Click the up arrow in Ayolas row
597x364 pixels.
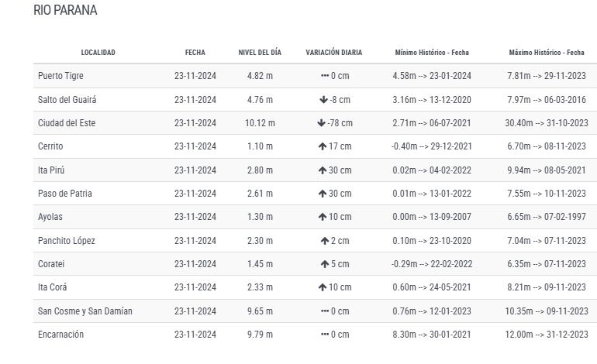tap(322, 217)
